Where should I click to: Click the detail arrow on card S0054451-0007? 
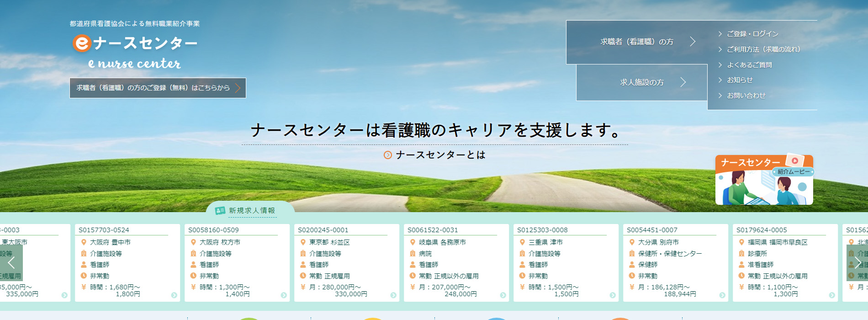[722, 295]
